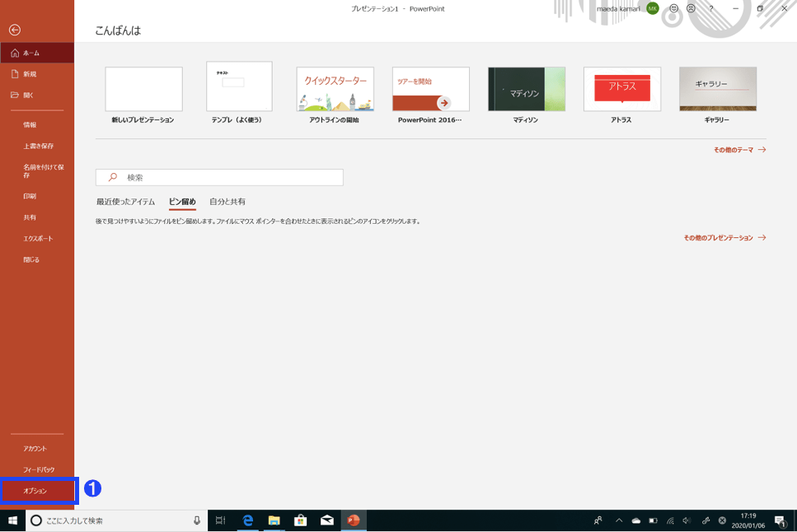The width and height of the screenshot is (797, 532).
Task: Open Microsoft Store from the taskbar
Action: click(x=300, y=520)
